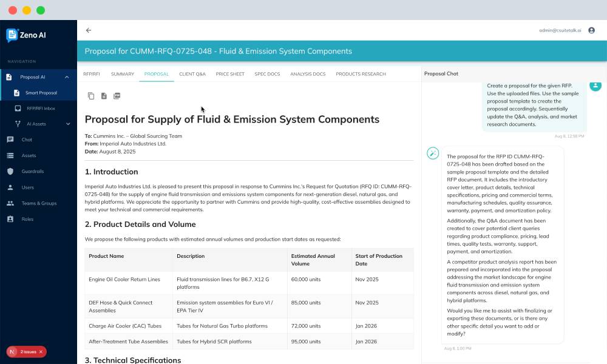Click the document export icon
The width and height of the screenshot is (607, 364).
(104, 96)
